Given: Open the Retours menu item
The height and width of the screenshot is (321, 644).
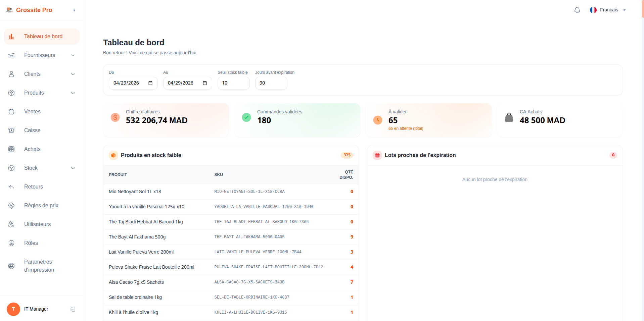Looking at the screenshot, I should 42,187.
